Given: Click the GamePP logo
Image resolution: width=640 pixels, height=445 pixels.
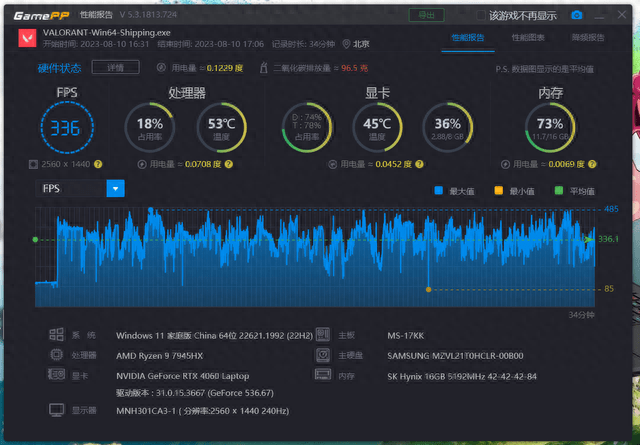Looking at the screenshot, I should pos(41,16).
